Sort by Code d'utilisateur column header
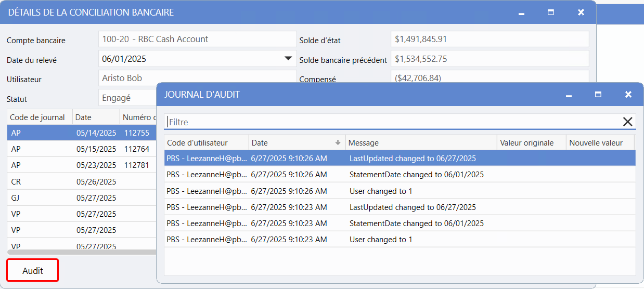 pyautogui.click(x=205, y=143)
